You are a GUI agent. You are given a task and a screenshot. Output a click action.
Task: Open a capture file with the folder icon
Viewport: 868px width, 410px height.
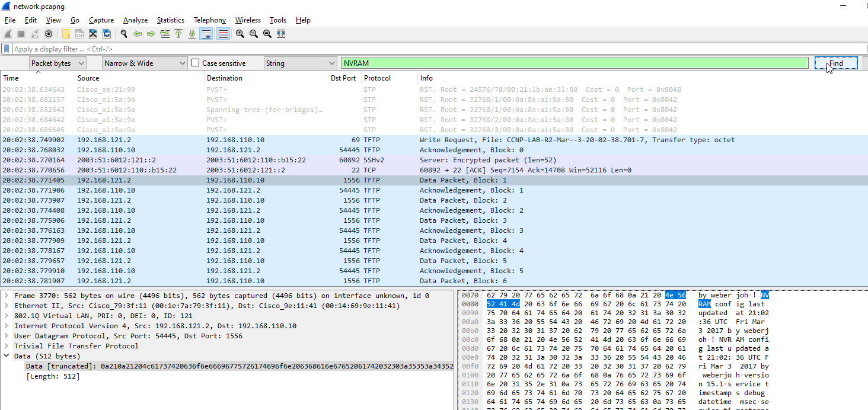66,34
